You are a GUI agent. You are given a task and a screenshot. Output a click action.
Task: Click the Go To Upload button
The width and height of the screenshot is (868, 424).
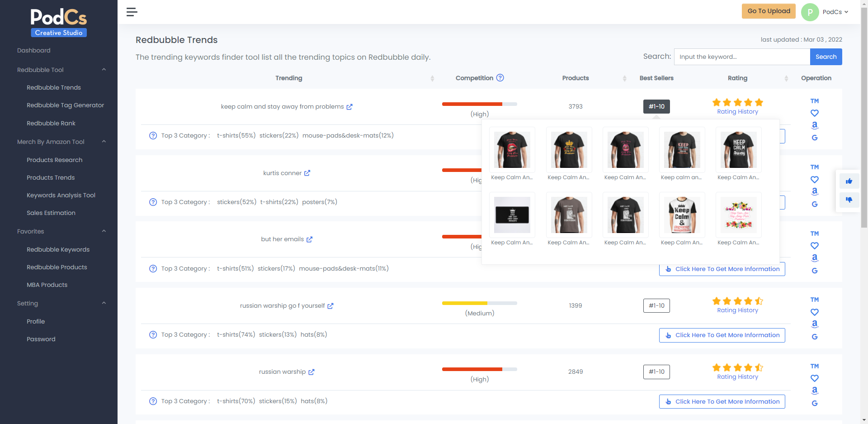(x=769, y=11)
